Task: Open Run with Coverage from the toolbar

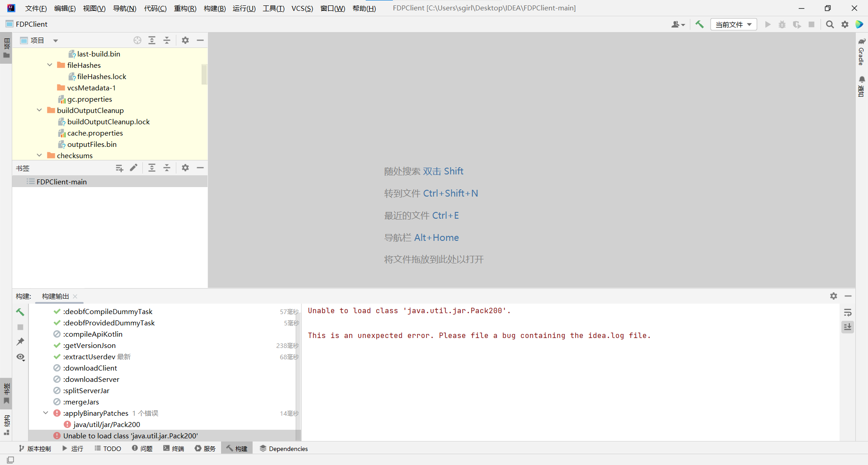Action: 797,24
